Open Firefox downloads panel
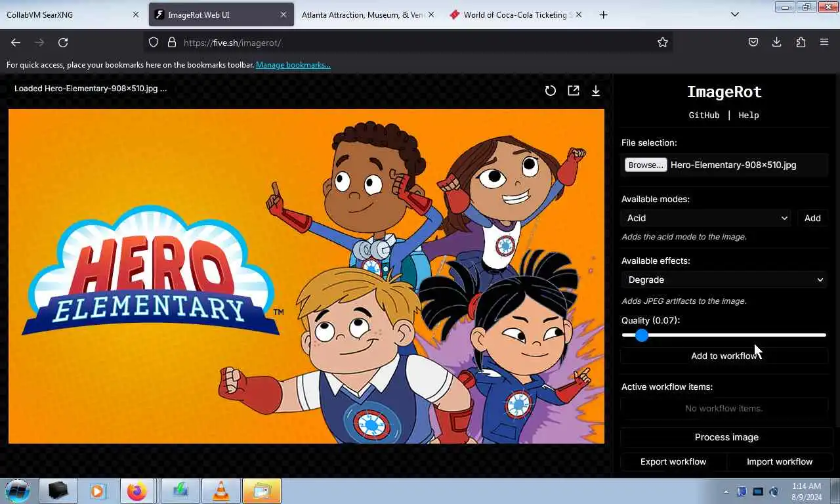The width and height of the screenshot is (840, 504). 777,42
